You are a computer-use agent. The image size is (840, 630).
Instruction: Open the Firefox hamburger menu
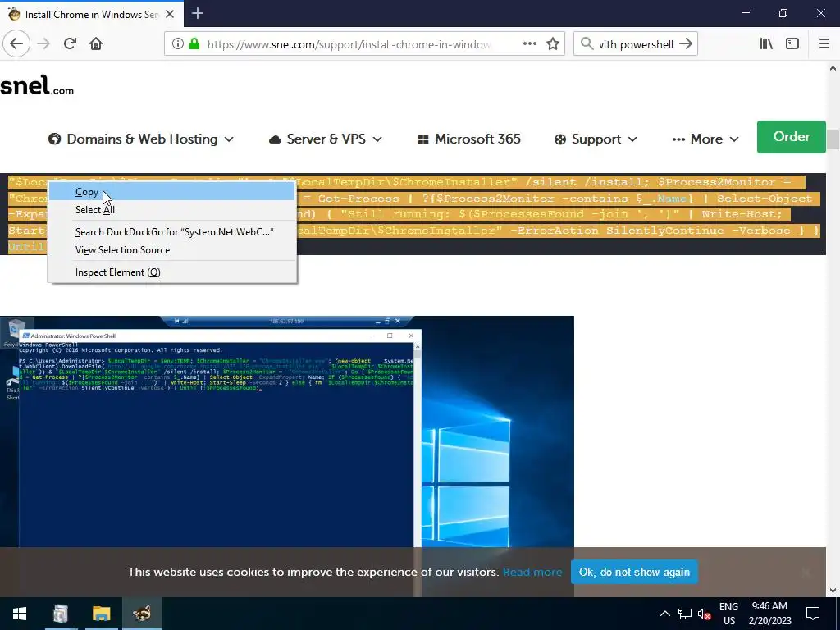(x=824, y=44)
